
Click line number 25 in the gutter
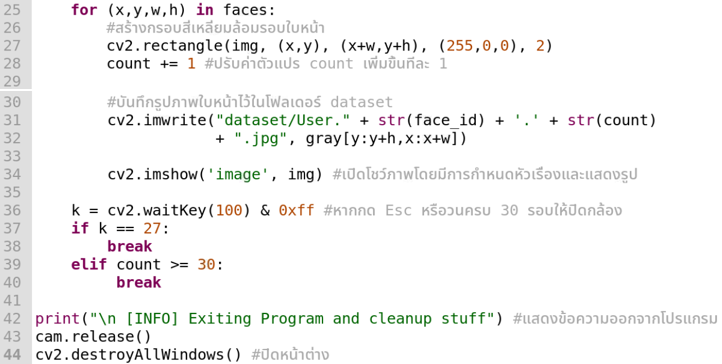click(12, 10)
